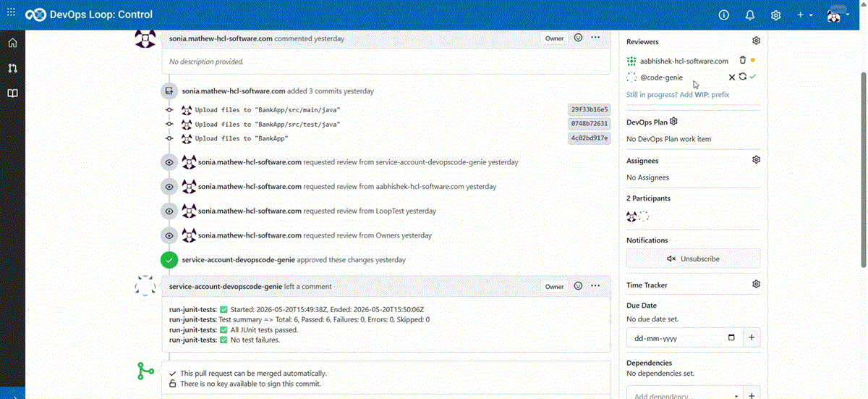Click the commits pushed icon in timeline
Viewport: 868px width, 399px height.
[169, 91]
